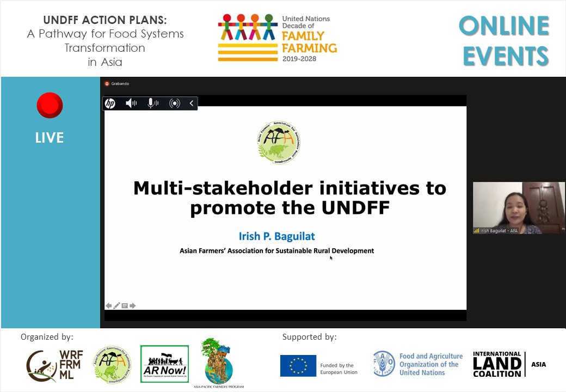Click the Asia-Pacific Farmers' Program logo
The height and width of the screenshot is (392, 566).
click(x=218, y=363)
